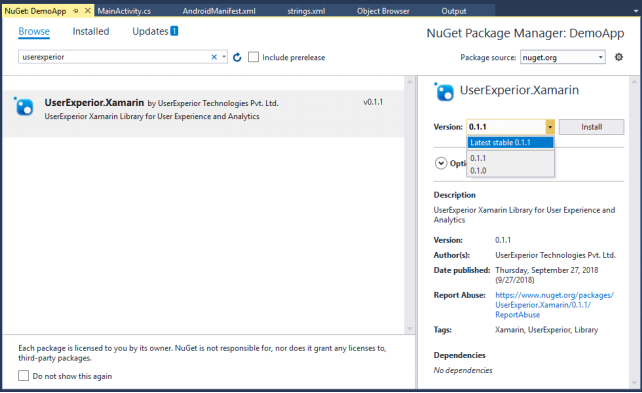Close the NuGet: DemoApp tab
Image resolution: width=642 pixels, height=393 pixels.
[x=87, y=11]
